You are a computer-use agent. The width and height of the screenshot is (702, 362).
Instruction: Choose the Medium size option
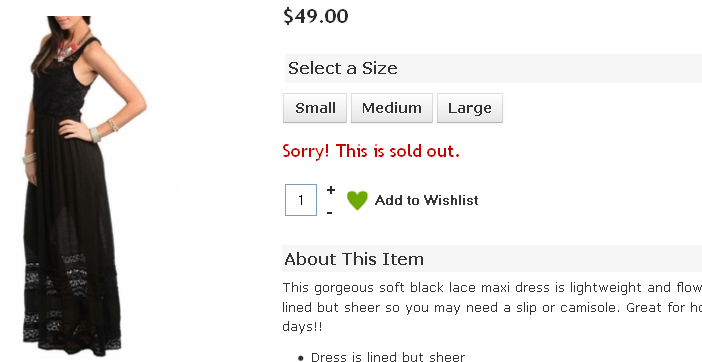point(392,108)
